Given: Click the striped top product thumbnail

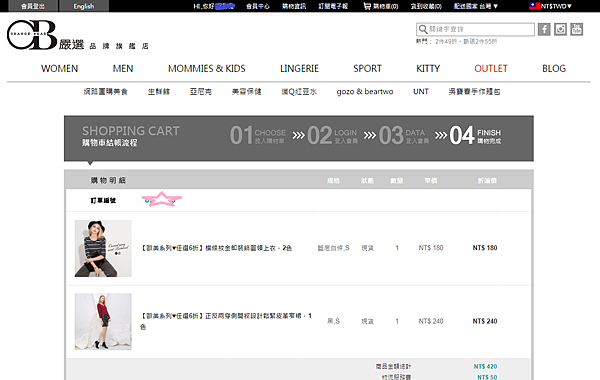Looking at the screenshot, I should pos(103,248).
